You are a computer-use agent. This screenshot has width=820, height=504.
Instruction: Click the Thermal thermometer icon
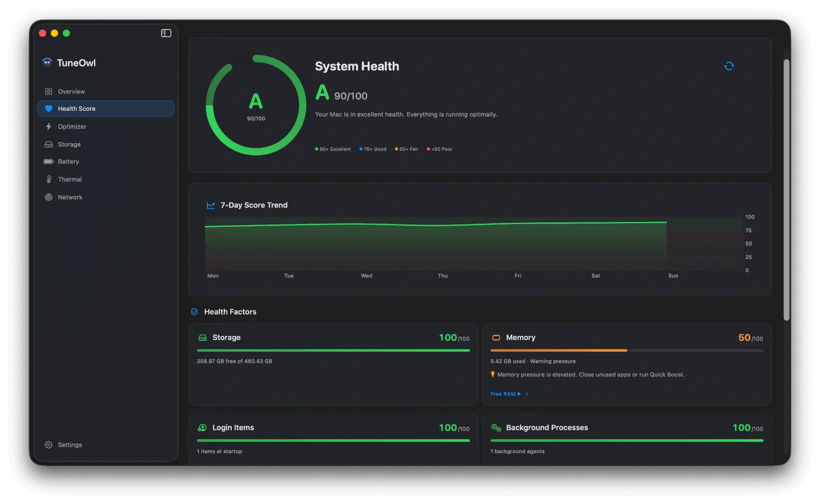pos(48,179)
